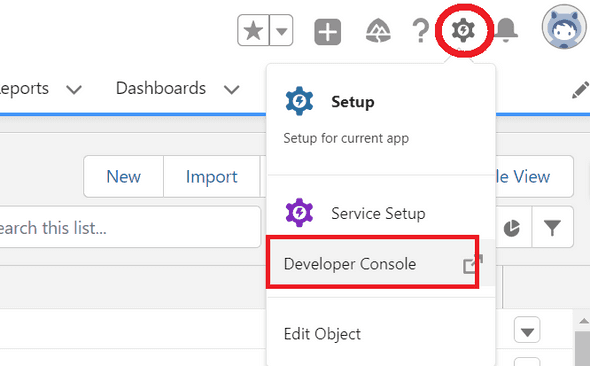This screenshot has height=366, width=590.
Task: Show the charts panel pie icon
Action: click(x=512, y=227)
